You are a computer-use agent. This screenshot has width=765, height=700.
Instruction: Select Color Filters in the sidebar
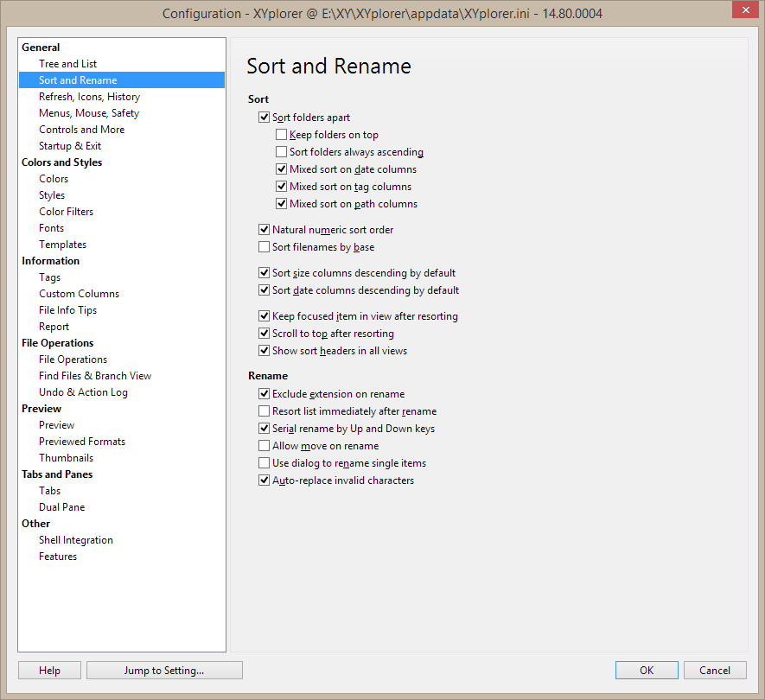click(66, 212)
